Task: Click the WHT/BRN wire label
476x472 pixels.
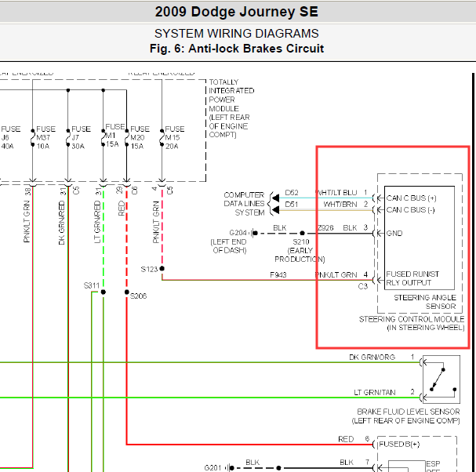Action: [340, 205]
